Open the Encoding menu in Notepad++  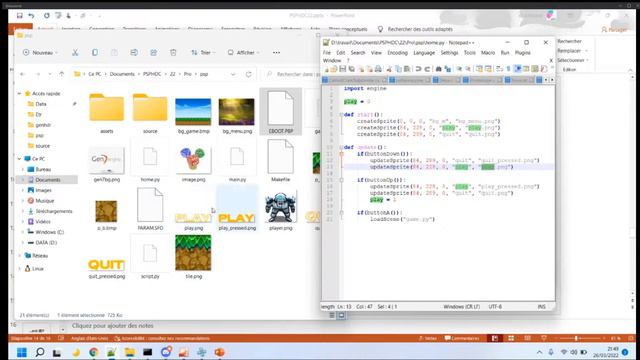[397, 53]
